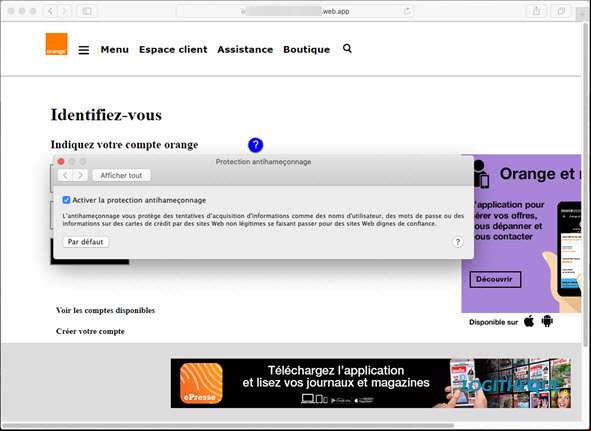Viewport: 591px width, 431px height.
Task: Click the Identifiez-vous heading
Action: point(106,115)
